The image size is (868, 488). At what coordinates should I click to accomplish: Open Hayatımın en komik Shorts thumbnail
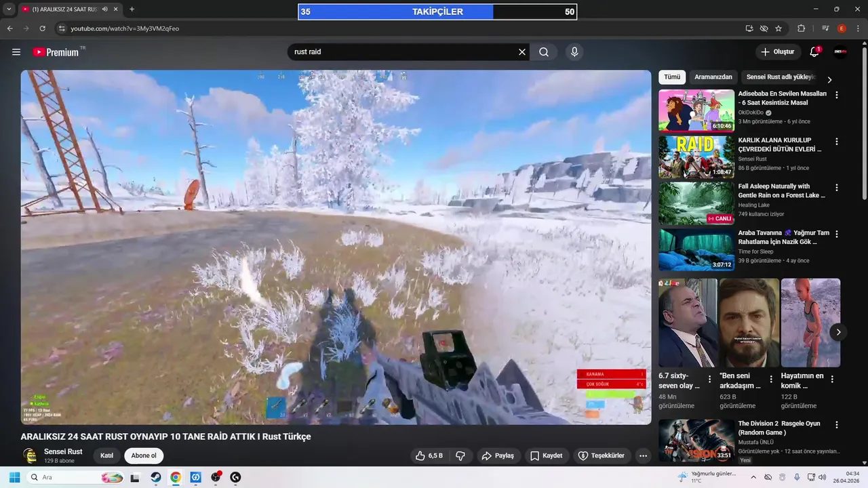(x=810, y=323)
